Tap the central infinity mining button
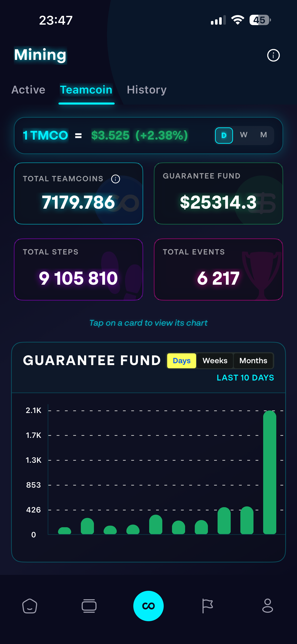The image size is (297, 644). [148, 606]
